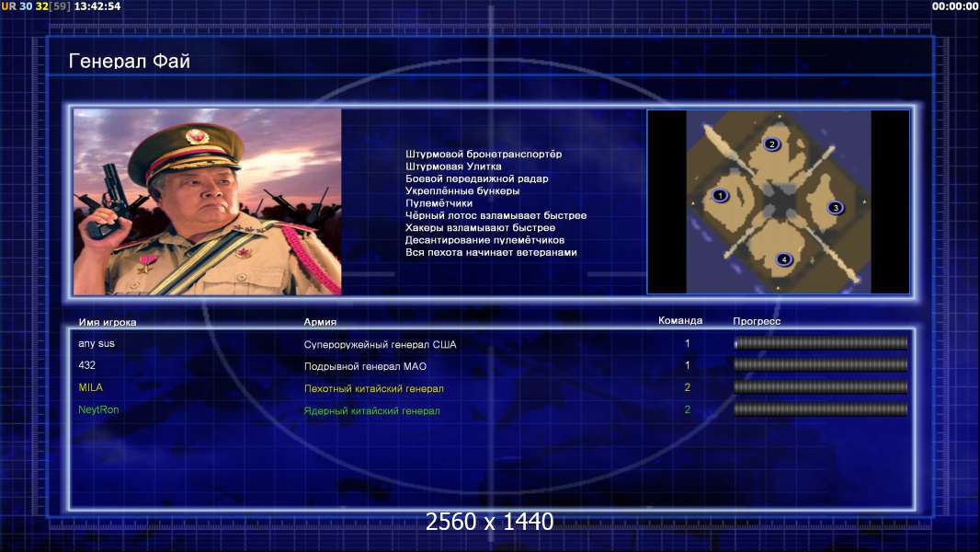This screenshot has width=980, height=552.
Task: Click player name '432'
Action: pos(86,365)
